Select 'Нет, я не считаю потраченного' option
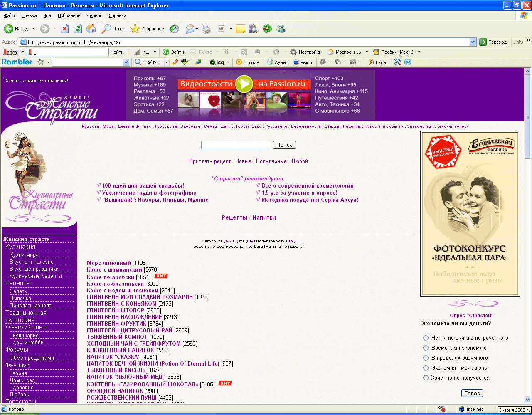 click(426, 338)
